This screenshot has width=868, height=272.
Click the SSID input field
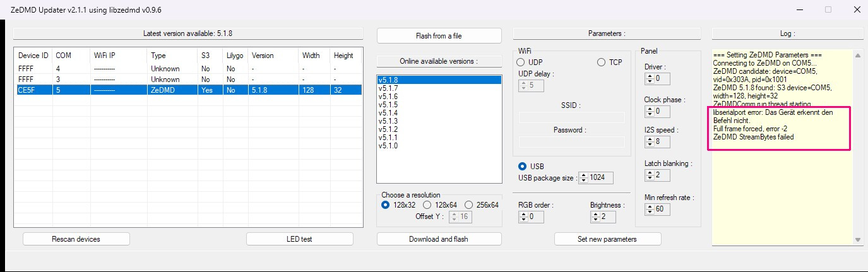point(571,117)
